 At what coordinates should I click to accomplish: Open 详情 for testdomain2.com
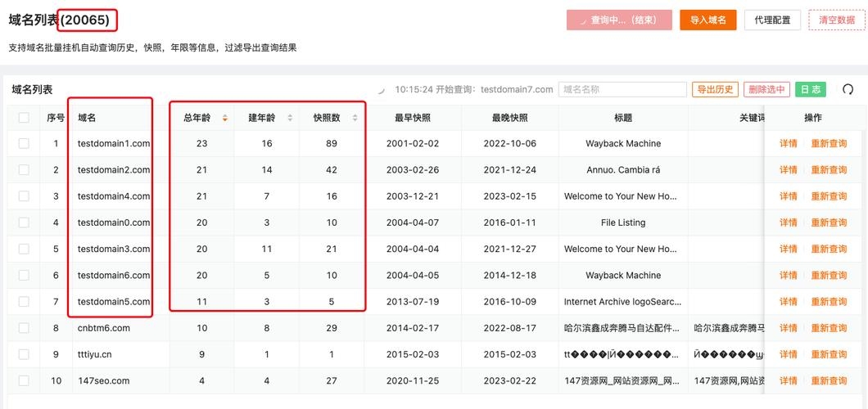tap(789, 169)
